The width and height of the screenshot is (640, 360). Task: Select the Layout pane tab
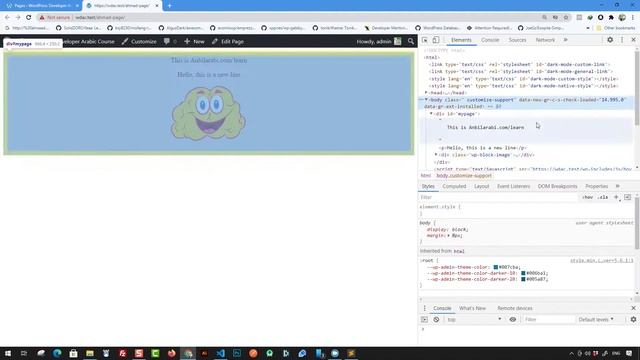point(482,186)
